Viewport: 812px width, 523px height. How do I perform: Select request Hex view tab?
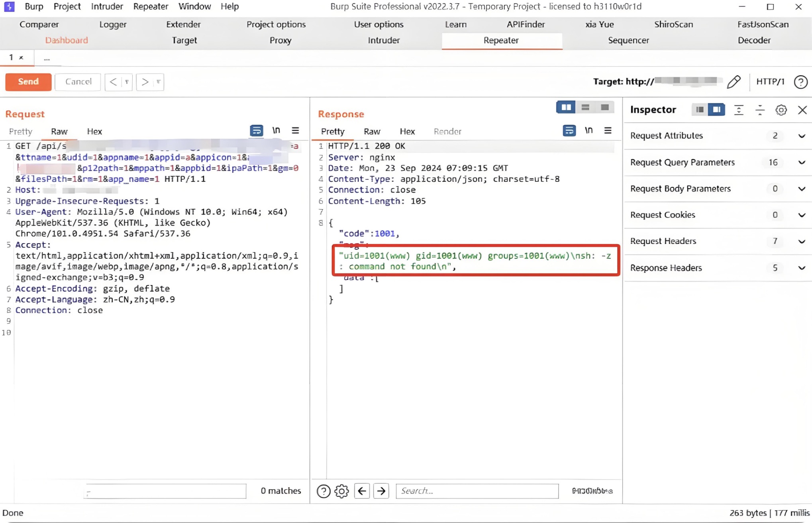pyautogui.click(x=94, y=132)
